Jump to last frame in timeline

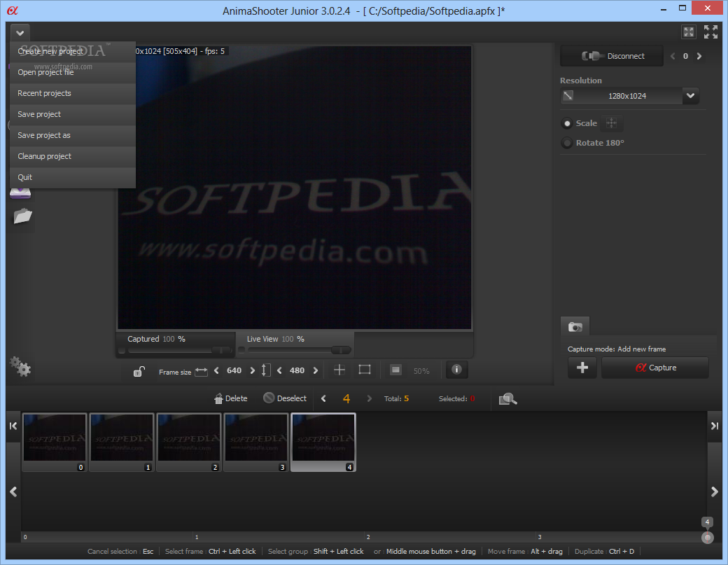715,426
